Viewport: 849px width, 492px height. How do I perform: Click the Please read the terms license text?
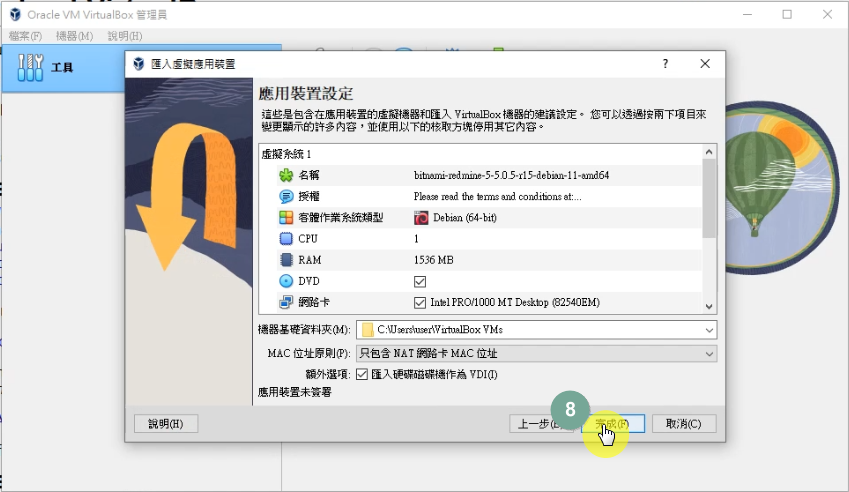[498, 196]
